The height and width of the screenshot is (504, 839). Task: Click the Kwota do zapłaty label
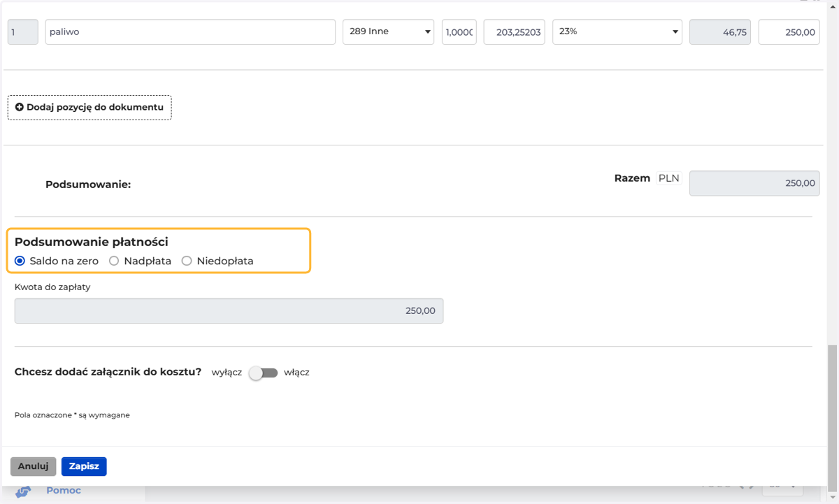(x=52, y=287)
